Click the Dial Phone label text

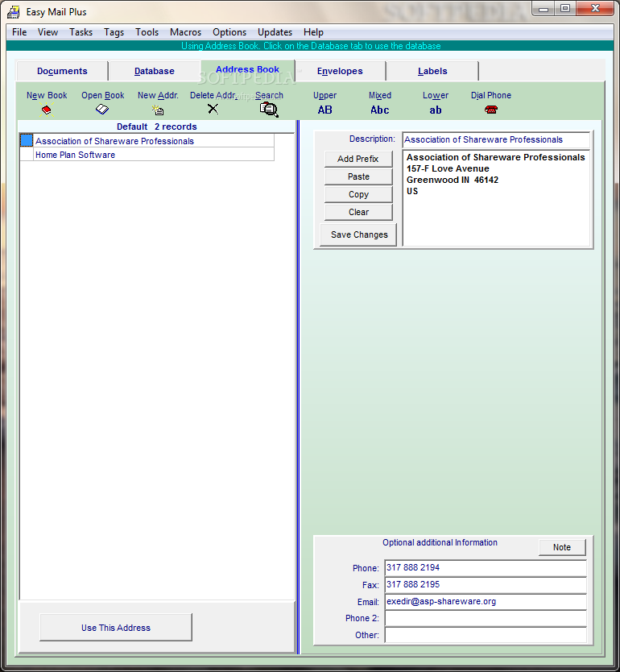(x=490, y=95)
